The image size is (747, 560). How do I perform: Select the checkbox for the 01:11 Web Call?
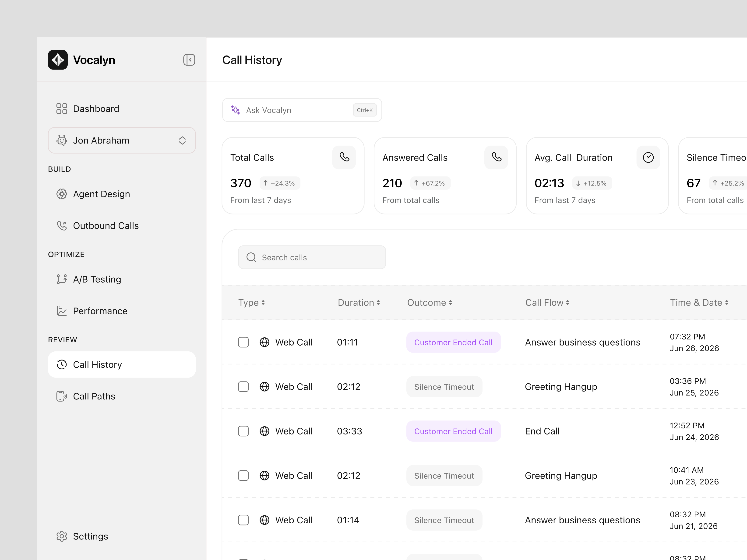point(243,342)
